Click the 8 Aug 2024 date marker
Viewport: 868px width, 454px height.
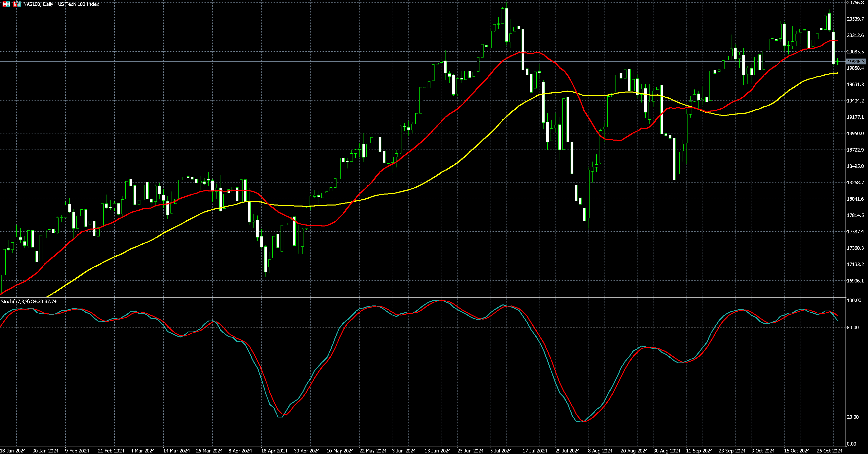(x=600, y=451)
